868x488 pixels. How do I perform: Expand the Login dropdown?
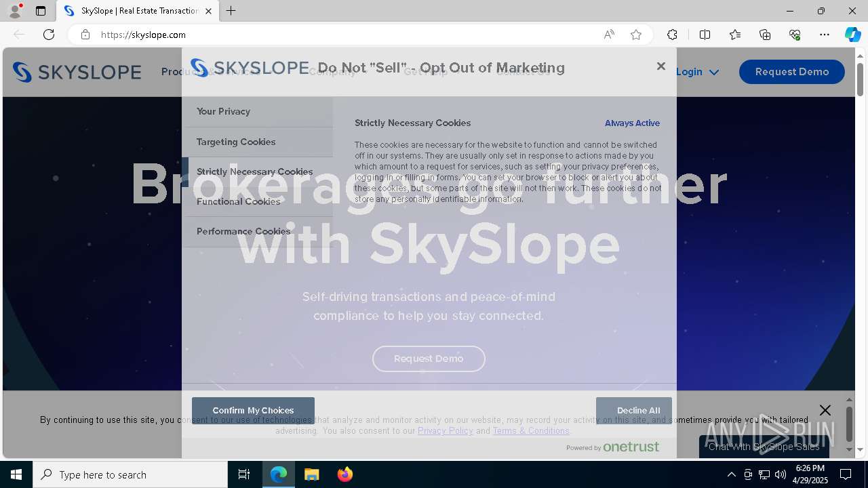[x=698, y=72]
